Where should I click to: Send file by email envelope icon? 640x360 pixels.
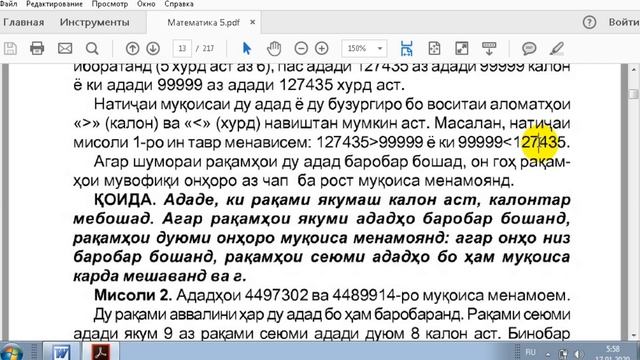pos(65,49)
